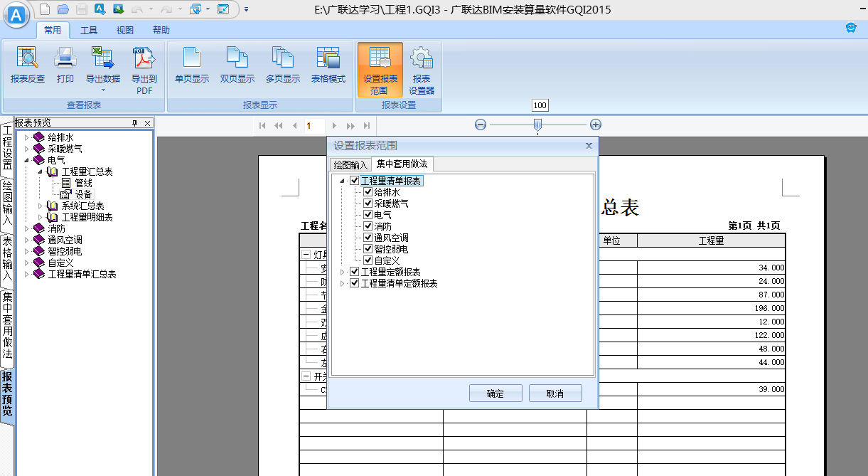Collapse the 工程量清单报表 node in dialog
The height and width of the screenshot is (476, 868).
tap(342, 181)
